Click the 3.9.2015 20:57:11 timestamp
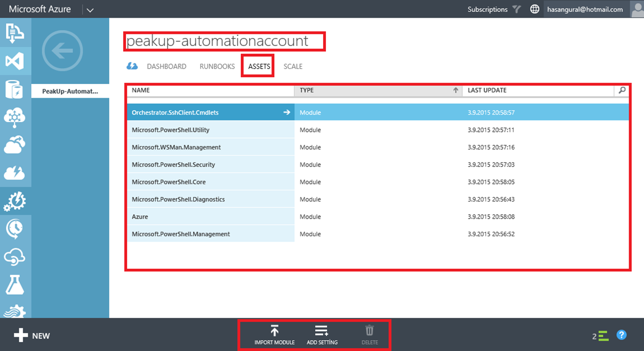644x351 pixels. [491, 129]
